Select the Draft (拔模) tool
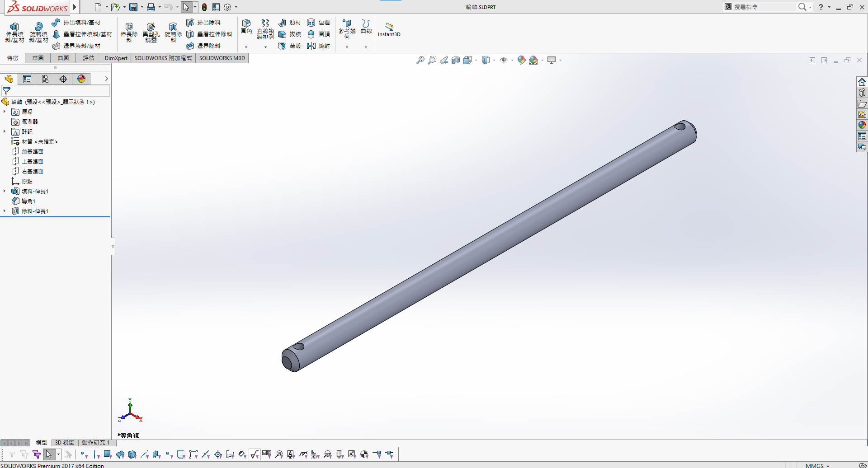868x468 pixels. (x=290, y=34)
